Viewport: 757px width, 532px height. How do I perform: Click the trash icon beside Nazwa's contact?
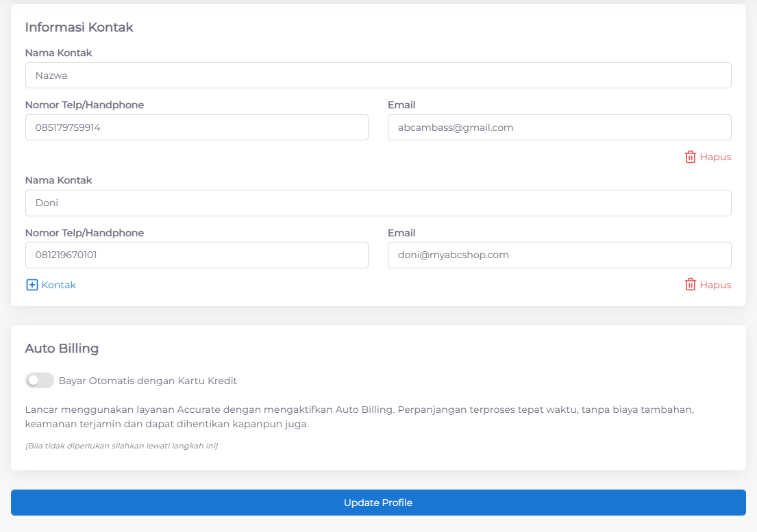click(x=690, y=157)
